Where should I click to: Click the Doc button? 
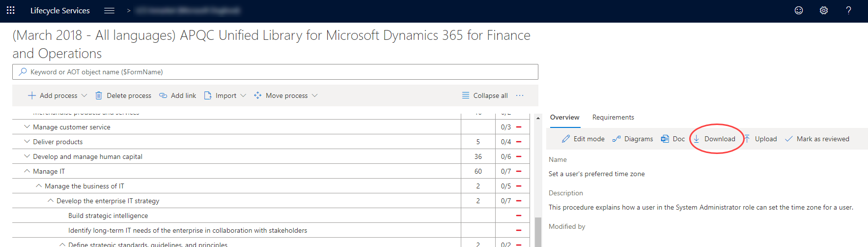pyautogui.click(x=673, y=139)
